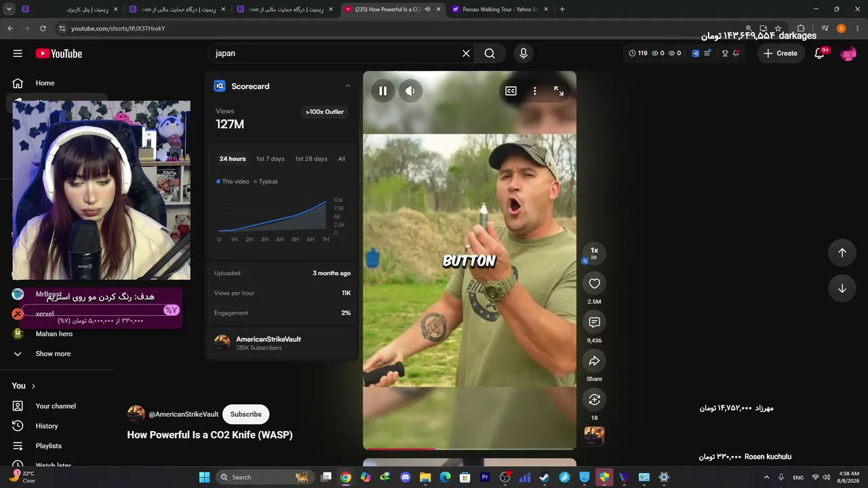Show hidden system tray icons

[768, 477]
